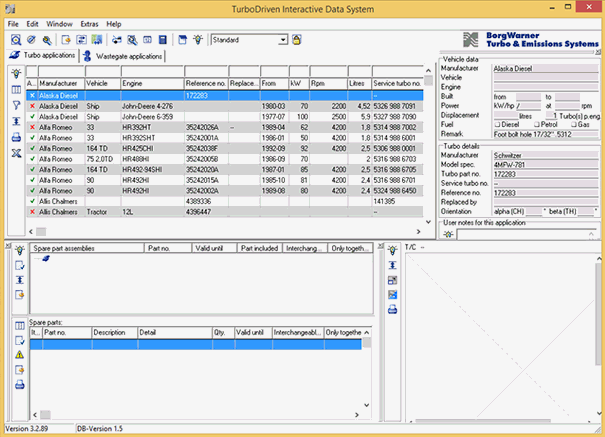The height and width of the screenshot is (437, 605).
Task: Click the magnifier search icon in the toolbar
Action: pos(15,40)
